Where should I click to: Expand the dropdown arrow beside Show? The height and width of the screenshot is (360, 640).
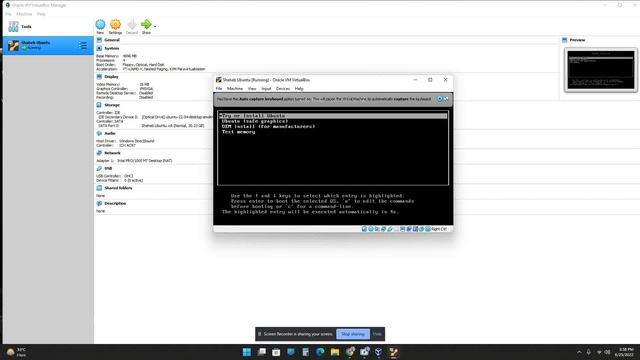[155, 27]
